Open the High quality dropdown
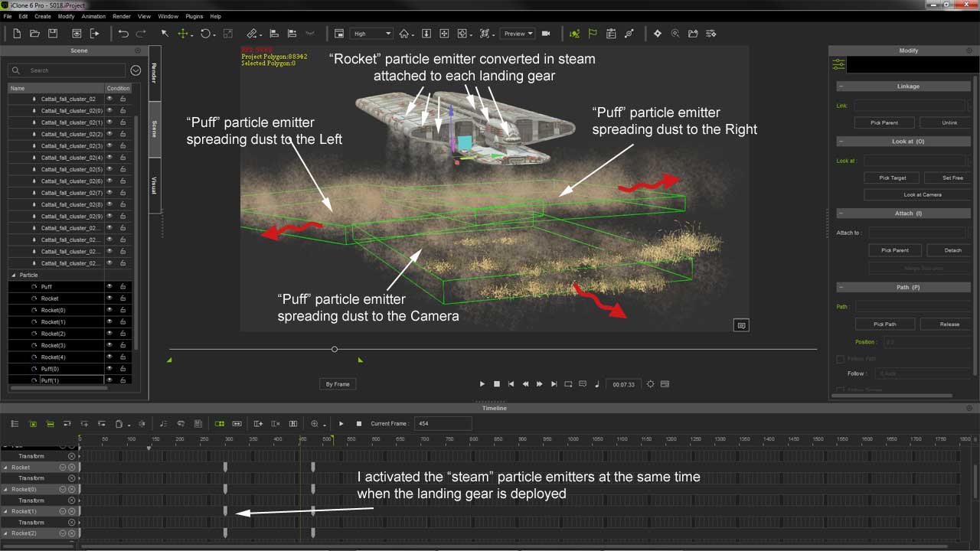This screenshot has height=551, width=980. click(x=371, y=34)
